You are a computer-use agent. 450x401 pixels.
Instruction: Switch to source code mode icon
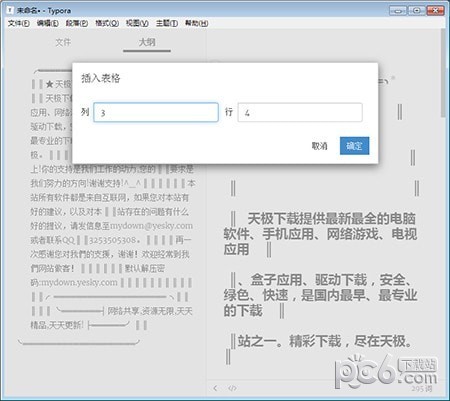pos(232,388)
